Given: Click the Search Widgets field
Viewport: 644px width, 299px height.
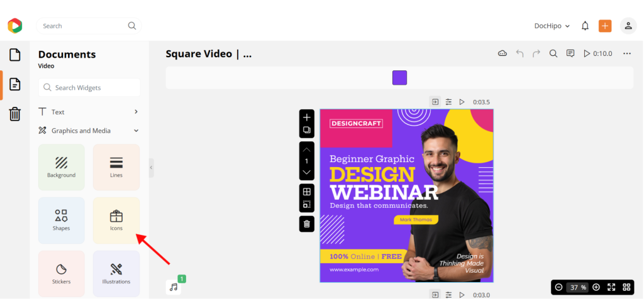Looking at the screenshot, I should [x=89, y=87].
